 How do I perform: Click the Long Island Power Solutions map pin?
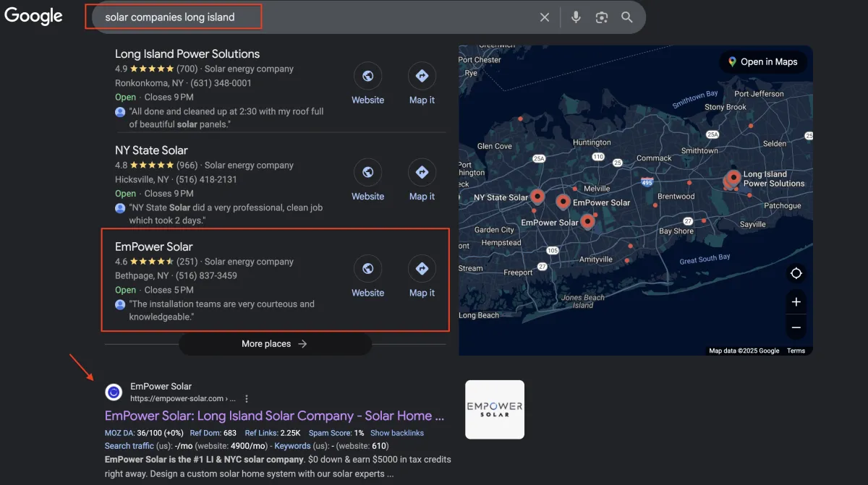pyautogui.click(x=733, y=177)
